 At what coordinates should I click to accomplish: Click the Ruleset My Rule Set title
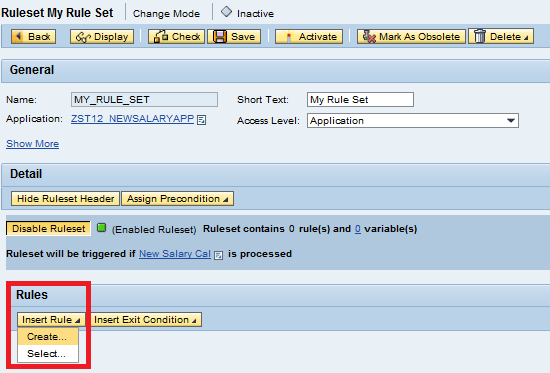pos(57,13)
